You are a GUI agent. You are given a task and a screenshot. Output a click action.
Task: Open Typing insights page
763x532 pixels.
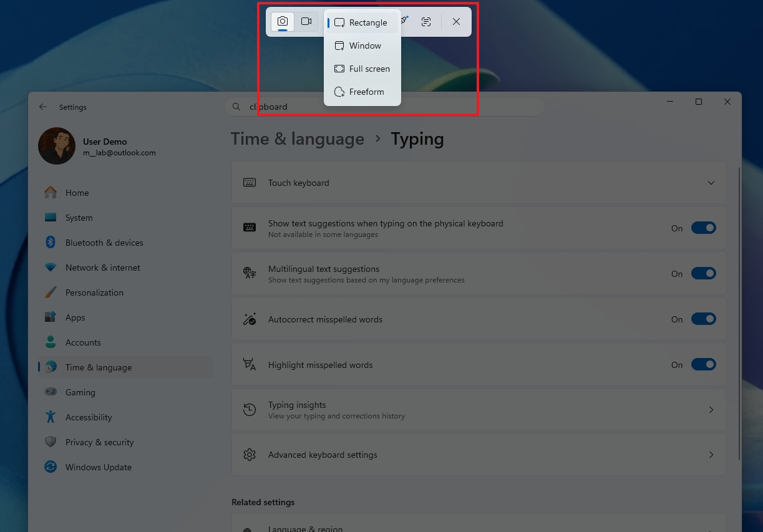pyautogui.click(x=479, y=409)
